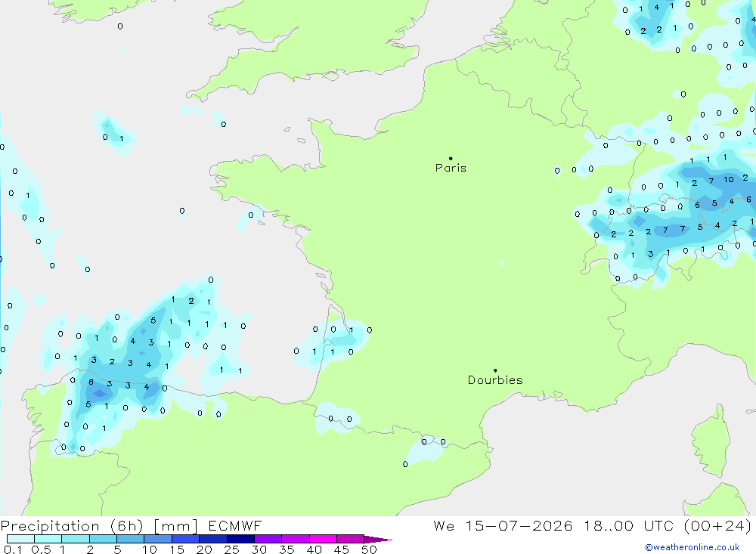Click the legend value label '25'
Image resolution: width=756 pixels, height=554 pixels.
pyautogui.click(x=232, y=549)
